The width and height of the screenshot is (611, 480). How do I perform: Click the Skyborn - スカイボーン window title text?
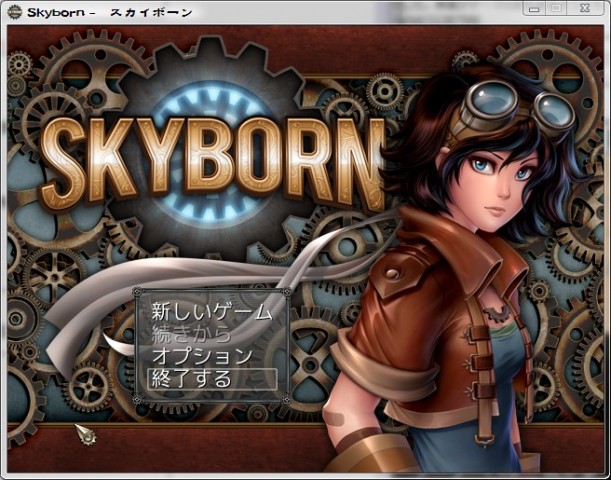click(110, 12)
